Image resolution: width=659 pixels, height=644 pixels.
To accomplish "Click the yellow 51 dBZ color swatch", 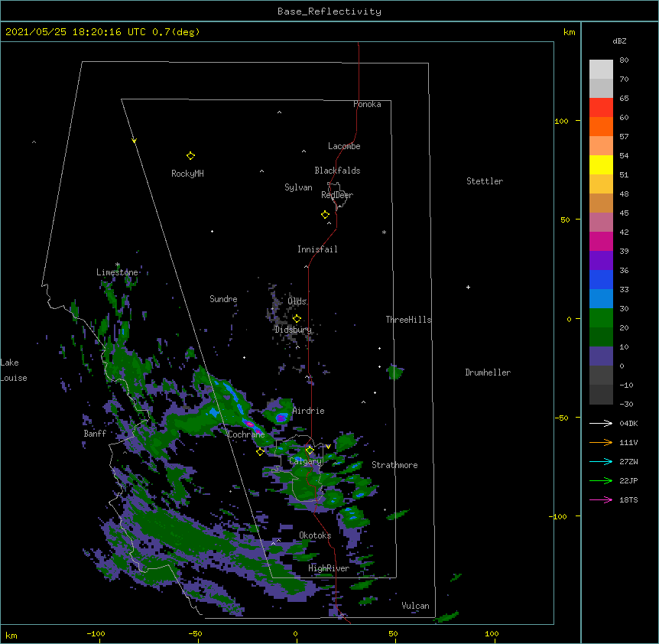I will tap(601, 164).
